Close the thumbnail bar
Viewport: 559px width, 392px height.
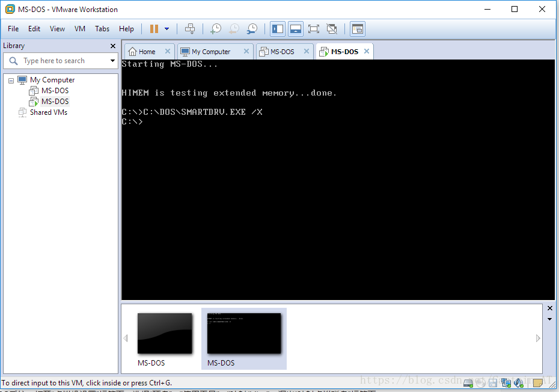[x=550, y=308]
